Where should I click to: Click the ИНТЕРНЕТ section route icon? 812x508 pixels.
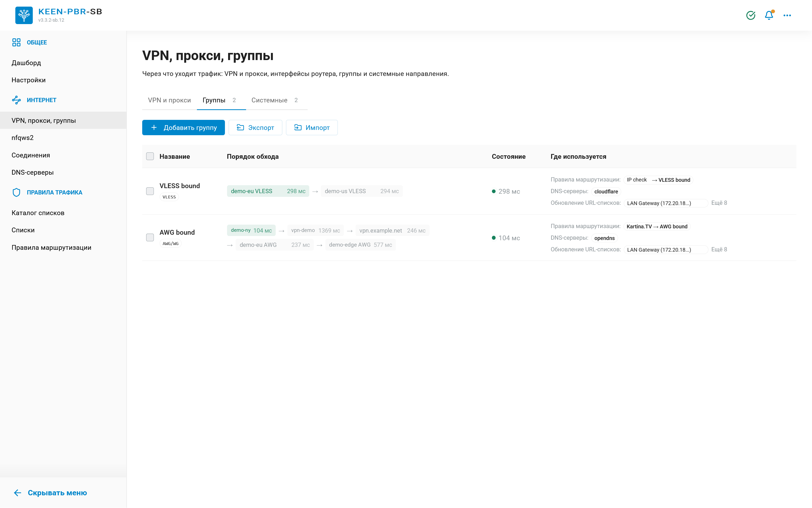pyautogui.click(x=16, y=100)
